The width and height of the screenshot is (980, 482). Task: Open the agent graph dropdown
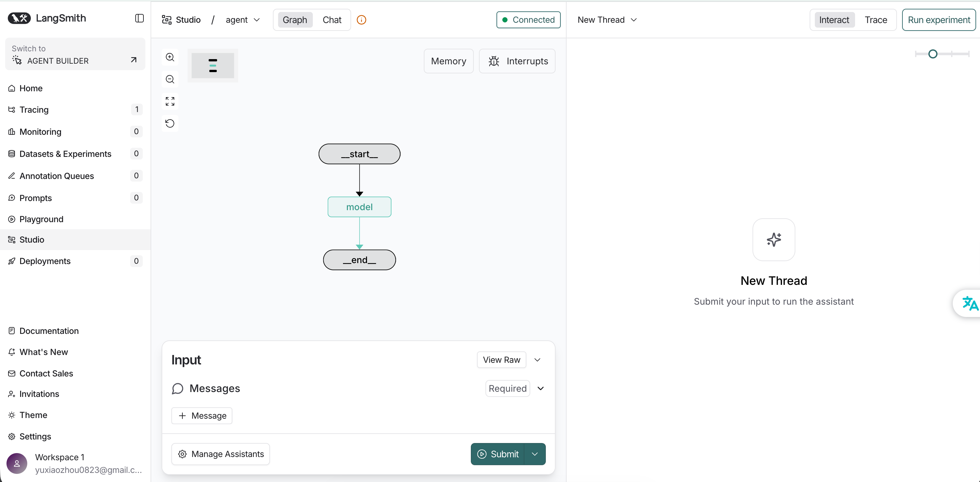[243, 20]
